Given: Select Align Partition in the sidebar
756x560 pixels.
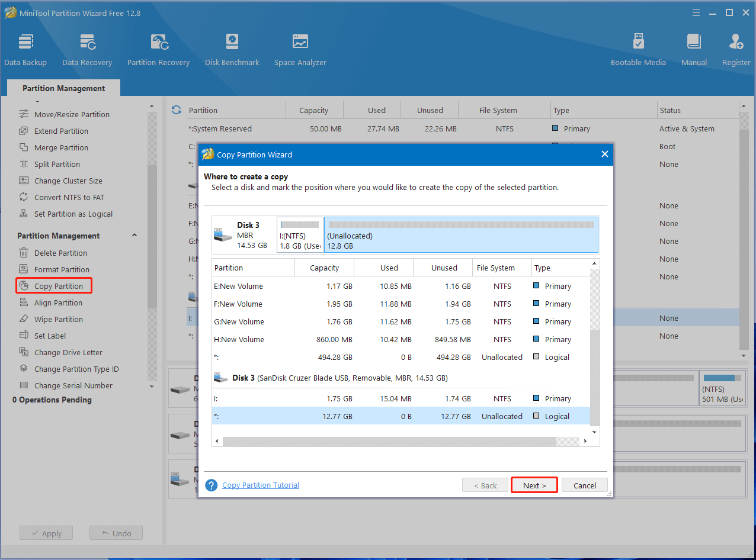Looking at the screenshot, I should click(x=58, y=302).
